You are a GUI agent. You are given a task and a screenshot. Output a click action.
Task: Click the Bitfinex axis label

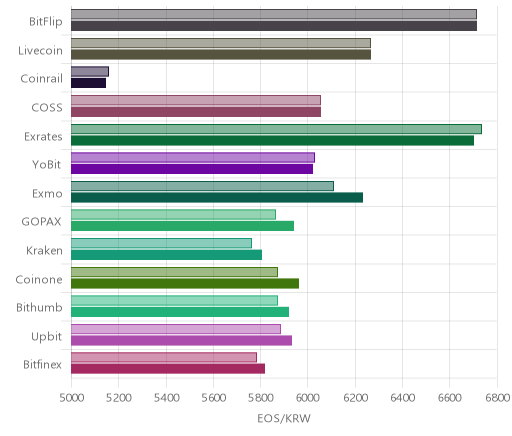pyautogui.click(x=42, y=365)
